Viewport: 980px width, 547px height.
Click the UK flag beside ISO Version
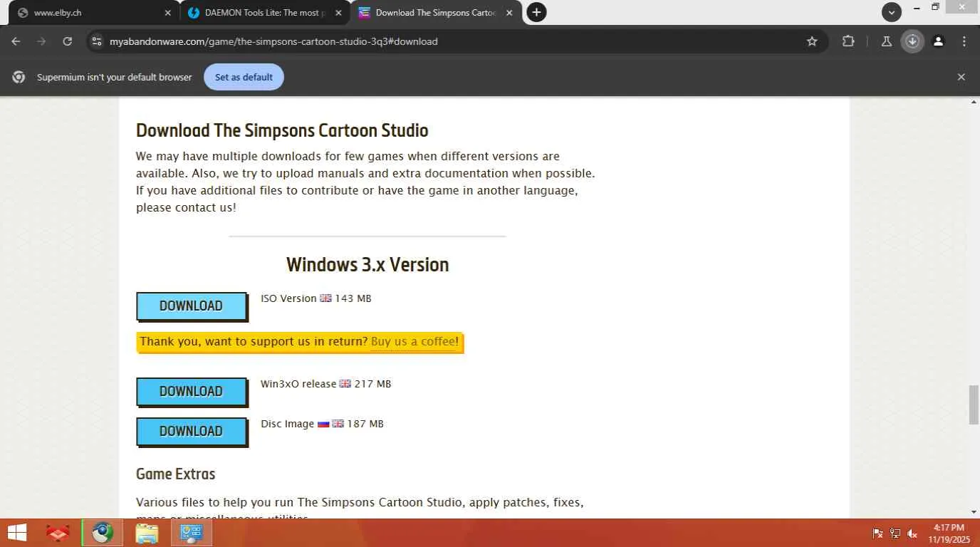click(325, 298)
